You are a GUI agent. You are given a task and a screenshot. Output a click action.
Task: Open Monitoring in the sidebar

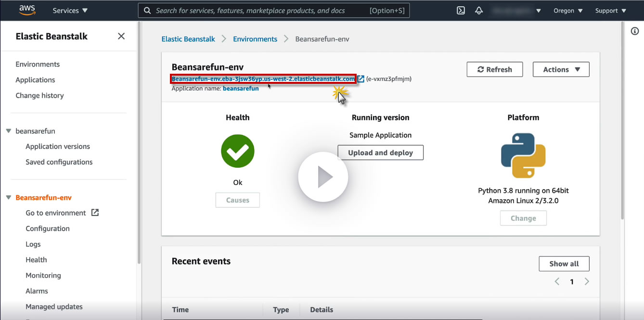[x=43, y=276]
